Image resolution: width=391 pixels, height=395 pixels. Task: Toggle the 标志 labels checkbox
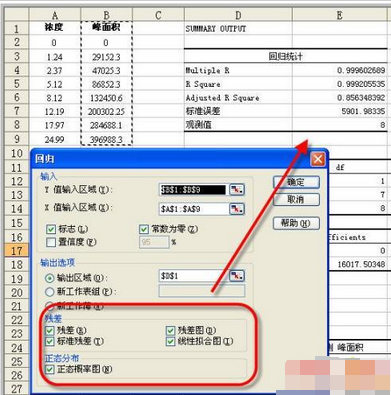[51, 229]
